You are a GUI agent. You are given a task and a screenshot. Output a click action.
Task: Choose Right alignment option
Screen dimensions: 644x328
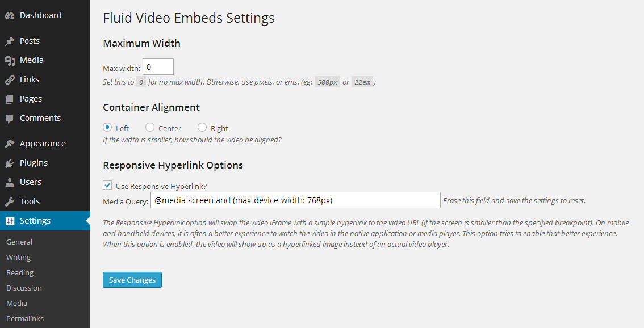click(202, 128)
